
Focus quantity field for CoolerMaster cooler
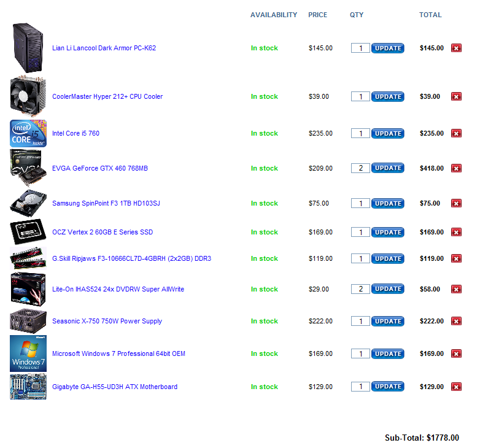tap(360, 96)
